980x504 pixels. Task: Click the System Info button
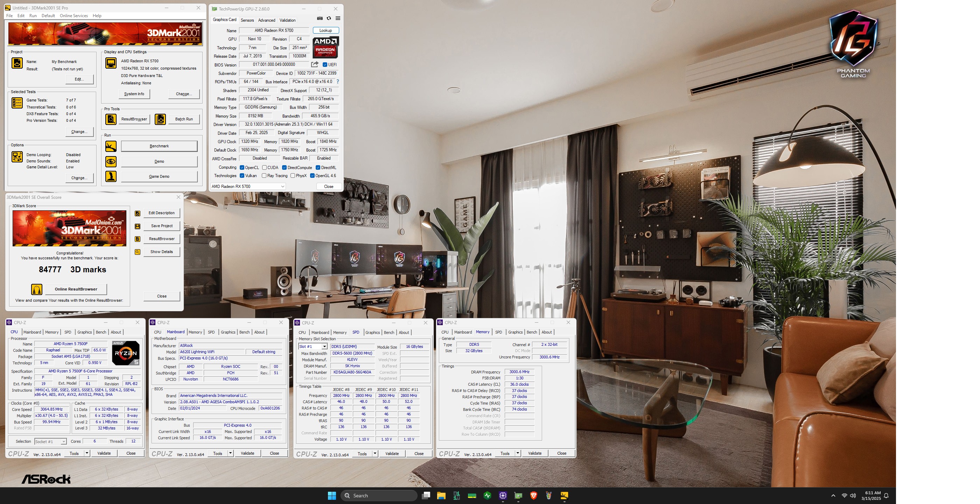click(134, 94)
